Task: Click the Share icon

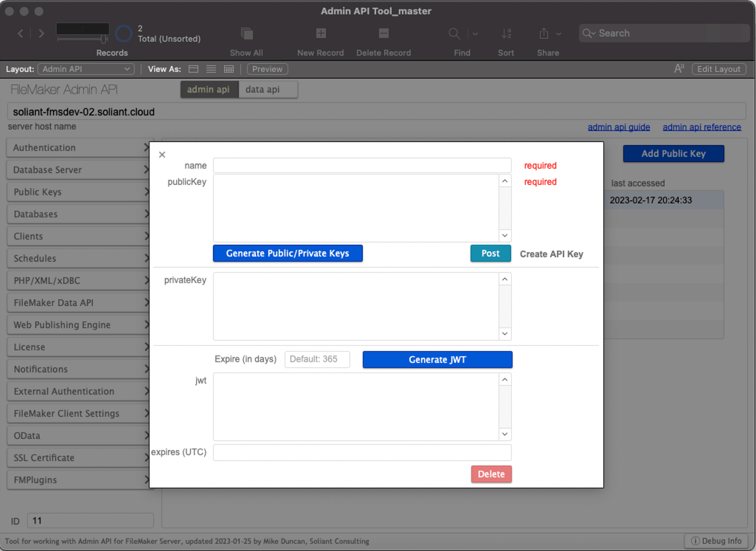Action: tap(544, 34)
